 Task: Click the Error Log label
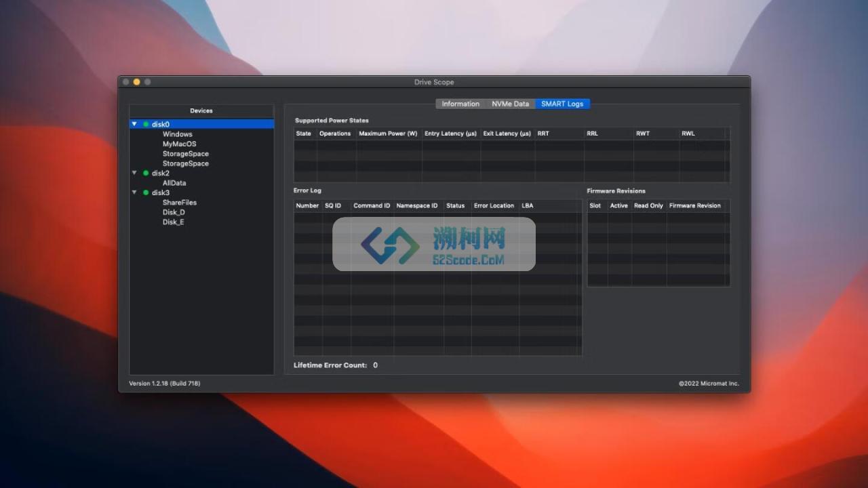point(307,190)
